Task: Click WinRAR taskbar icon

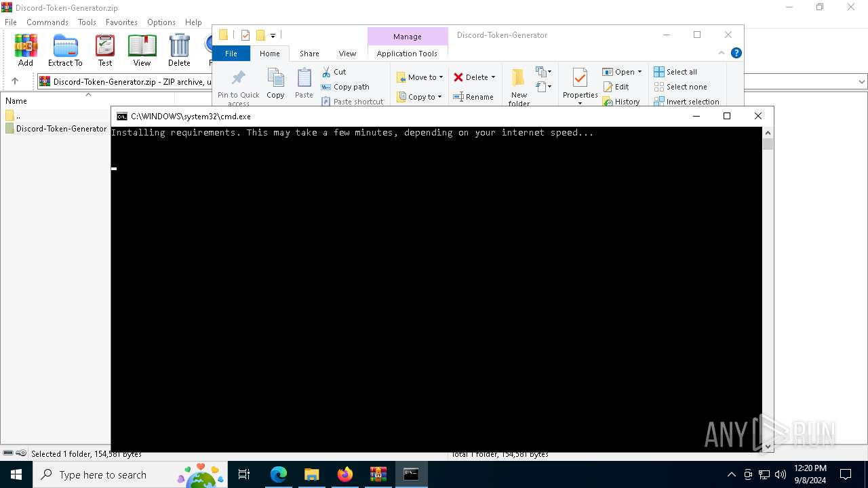Action: tap(378, 474)
